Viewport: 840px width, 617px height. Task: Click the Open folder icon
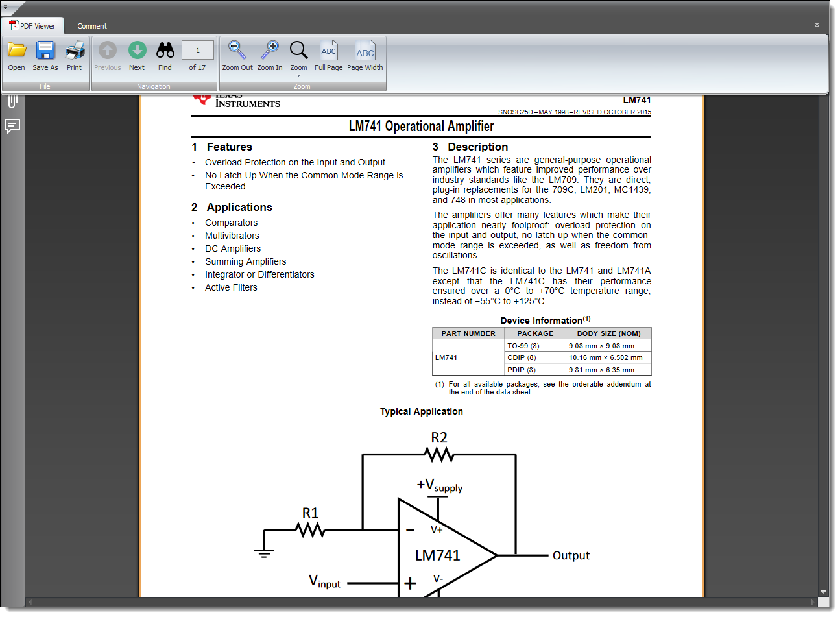pyautogui.click(x=17, y=50)
